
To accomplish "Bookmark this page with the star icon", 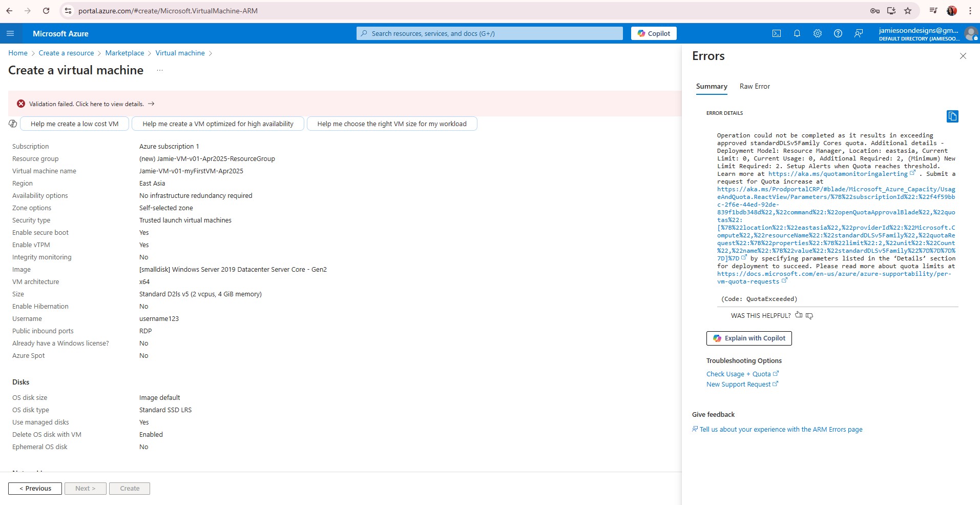I will [908, 11].
